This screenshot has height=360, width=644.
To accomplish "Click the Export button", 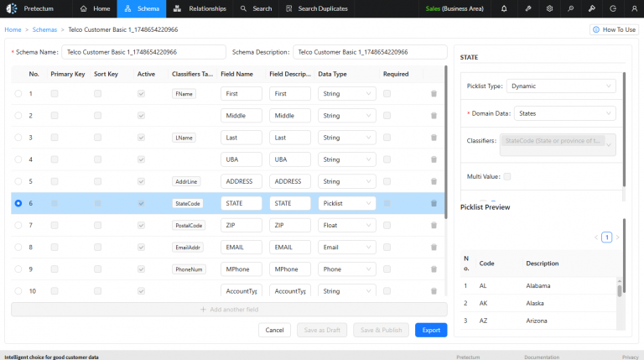I will coord(431,330).
